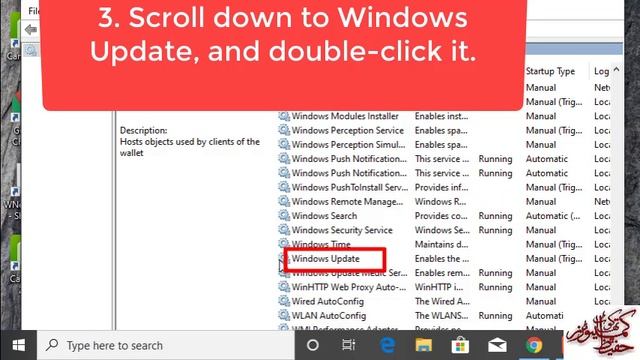The image size is (640, 360).
Task: Open the Windows Start menu
Action: point(18,345)
